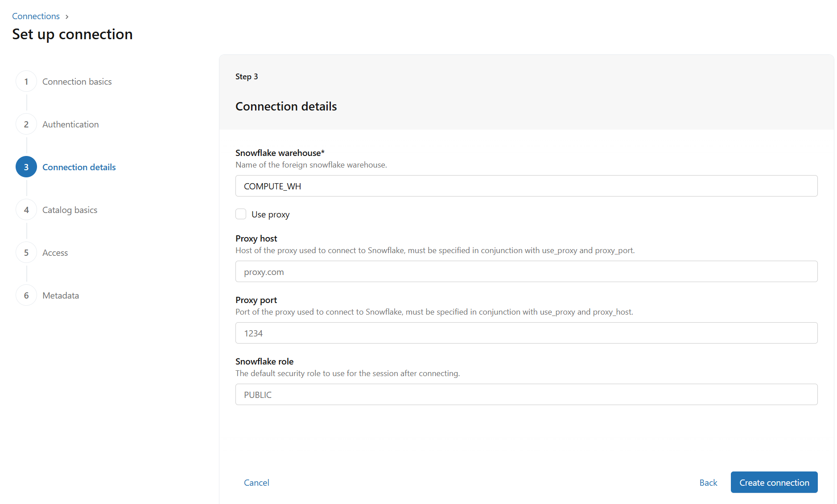This screenshot has width=837, height=504.
Task: Click the step 5 circle icon
Action: (x=26, y=253)
